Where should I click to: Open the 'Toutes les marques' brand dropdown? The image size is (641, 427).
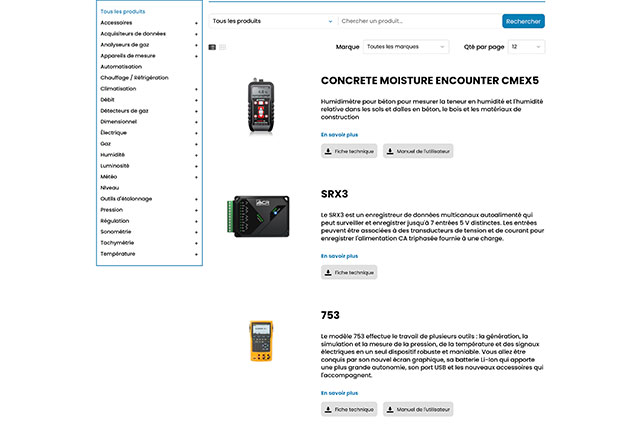tap(406, 47)
